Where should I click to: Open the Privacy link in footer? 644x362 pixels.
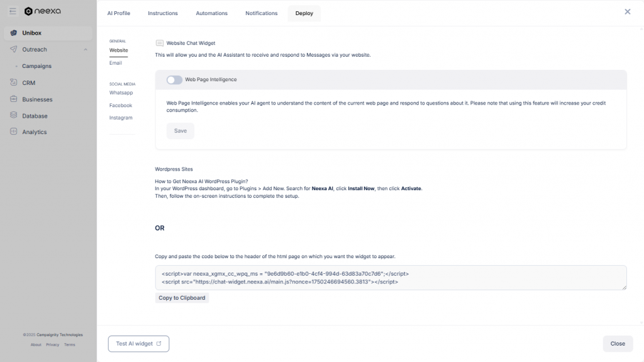click(x=53, y=344)
